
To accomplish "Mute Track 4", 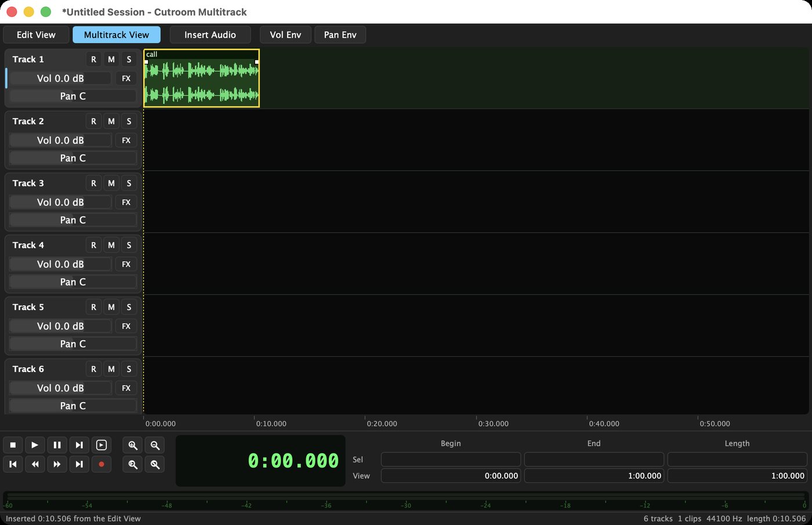I will pyautogui.click(x=111, y=245).
